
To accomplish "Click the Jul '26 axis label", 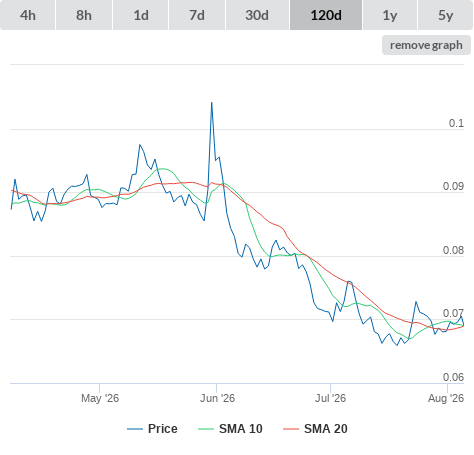I will coord(330,398).
